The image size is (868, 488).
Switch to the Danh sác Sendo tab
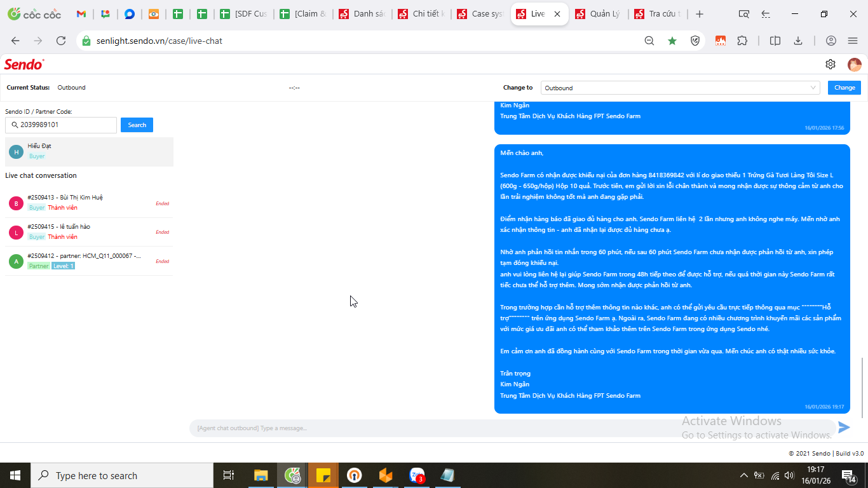[362, 14]
